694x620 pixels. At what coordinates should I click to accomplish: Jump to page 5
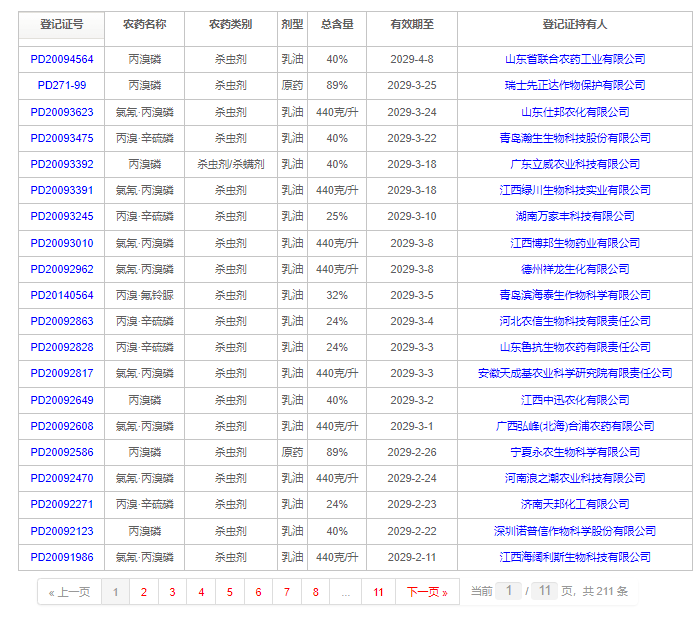coord(230,592)
